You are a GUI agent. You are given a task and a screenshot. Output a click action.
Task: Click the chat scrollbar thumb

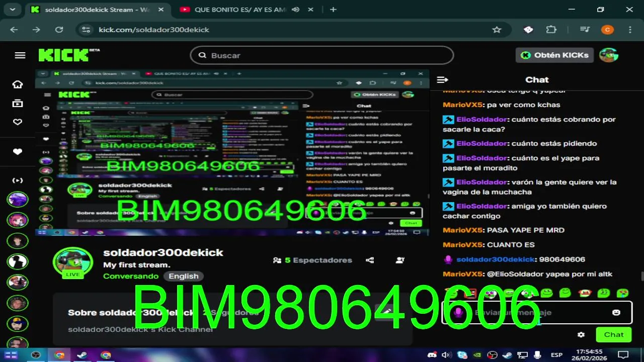(642, 277)
